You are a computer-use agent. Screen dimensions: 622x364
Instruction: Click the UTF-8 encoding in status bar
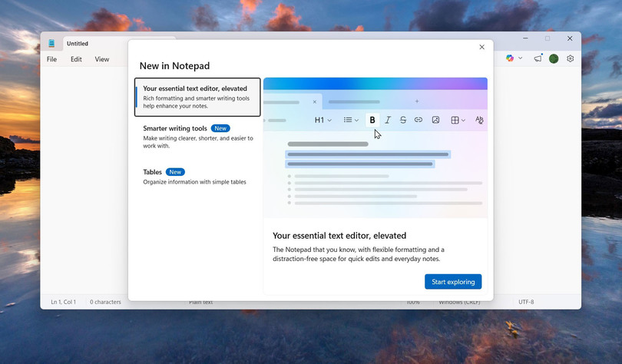coord(526,302)
